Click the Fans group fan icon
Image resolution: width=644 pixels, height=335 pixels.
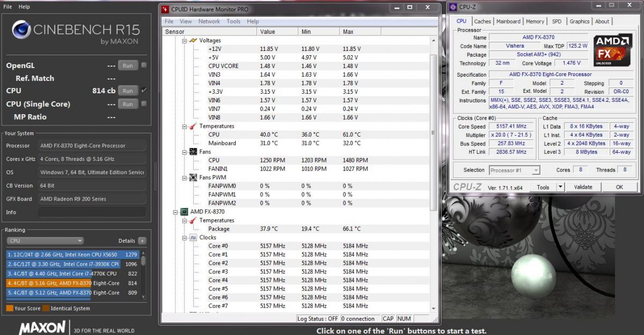point(193,152)
